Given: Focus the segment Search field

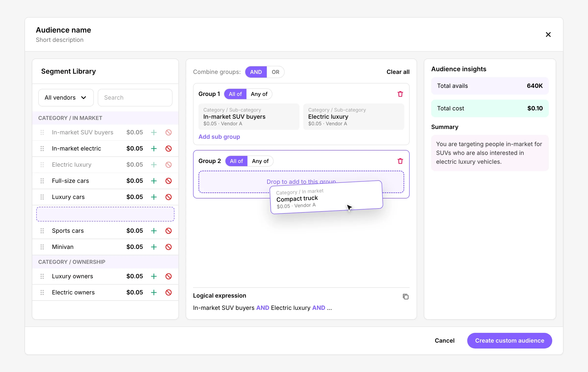Looking at the screenshot, I should point(135,98).
